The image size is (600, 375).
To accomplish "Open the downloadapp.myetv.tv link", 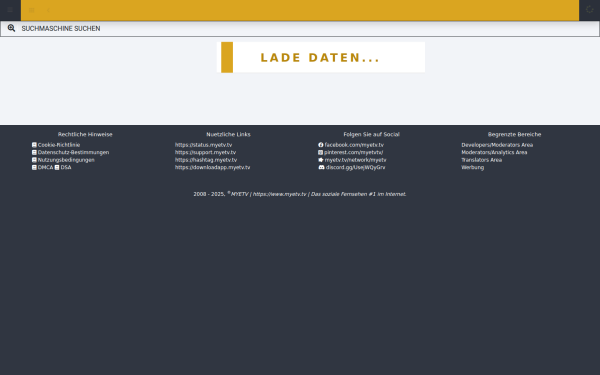I will point(212,167).
